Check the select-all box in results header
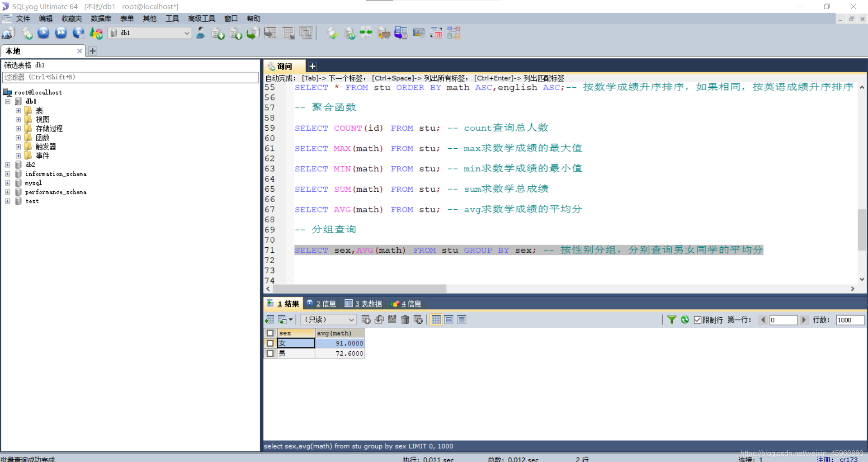 tap(270, 333)
